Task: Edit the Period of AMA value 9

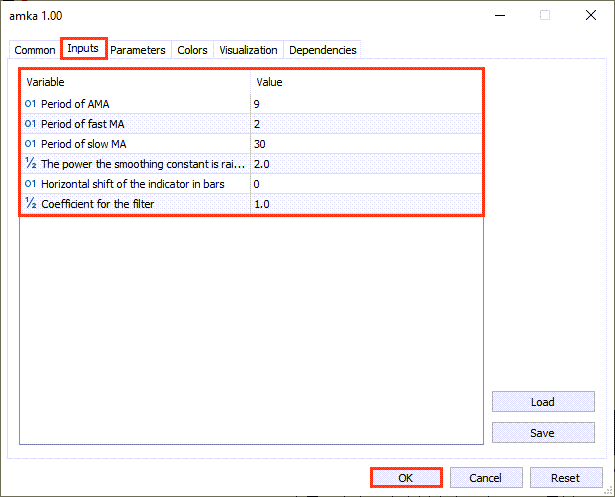Action: pos(365,102)
